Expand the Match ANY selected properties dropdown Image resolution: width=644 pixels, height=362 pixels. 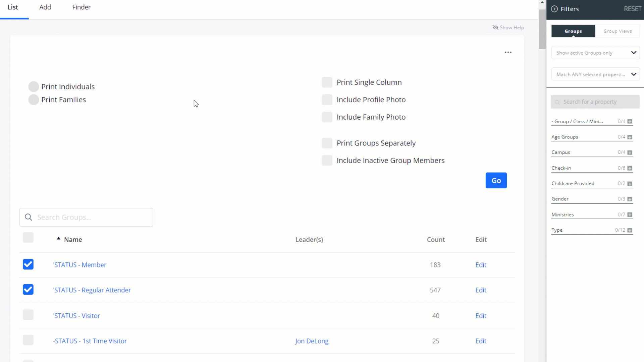633,74
